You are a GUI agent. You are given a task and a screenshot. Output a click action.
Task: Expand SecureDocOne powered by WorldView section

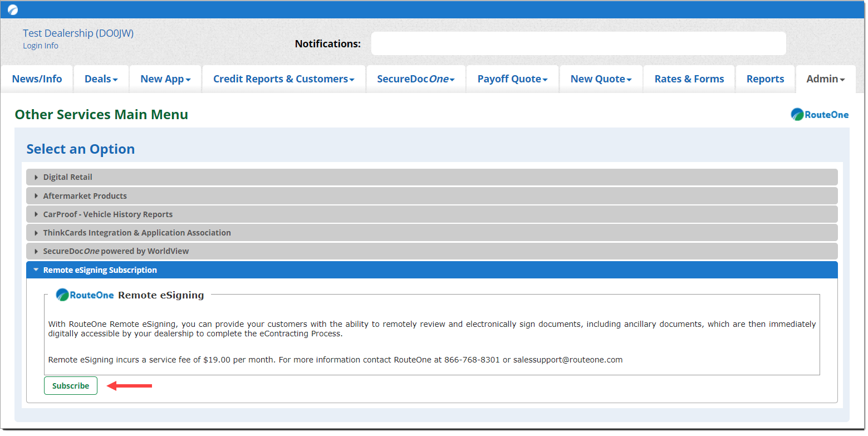(432, 251)
